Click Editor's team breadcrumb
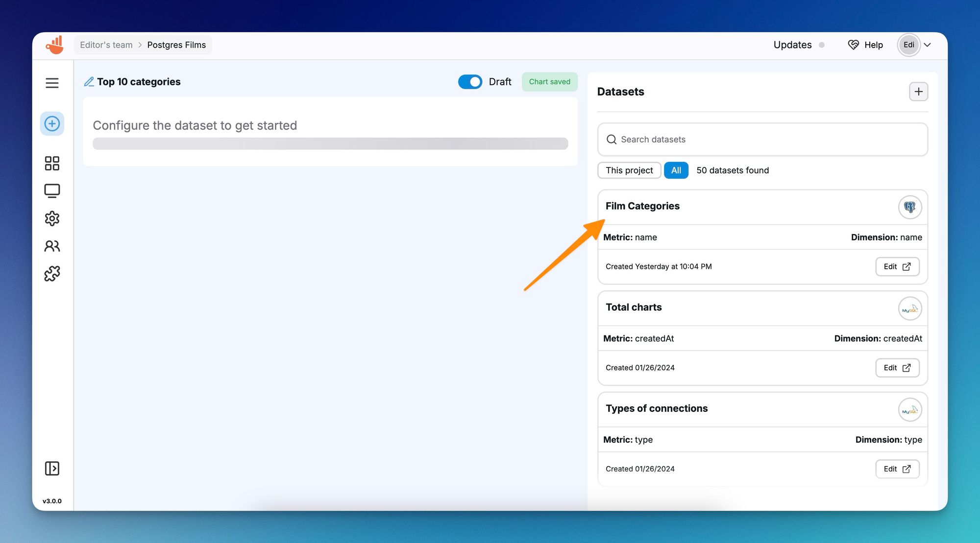The image size is (980, 543). 106,45
